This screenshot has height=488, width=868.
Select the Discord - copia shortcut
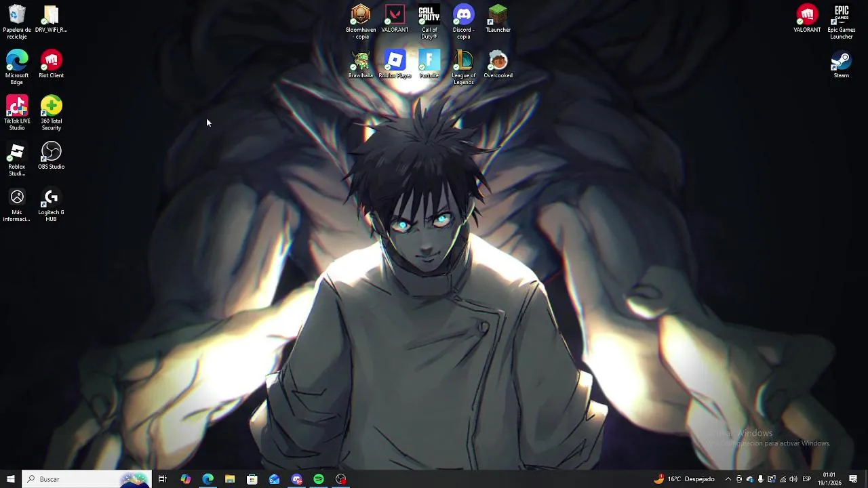pyautogui.click(x=463, y=22)
